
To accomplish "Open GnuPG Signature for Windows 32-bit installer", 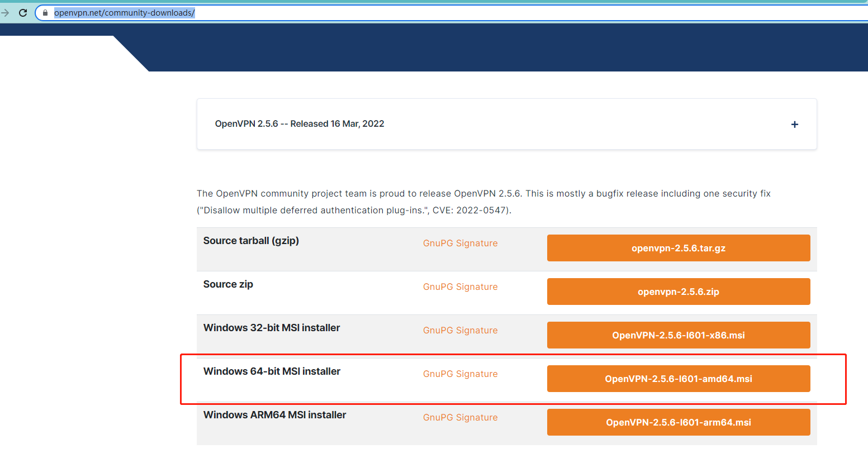I will pos(460,331).
